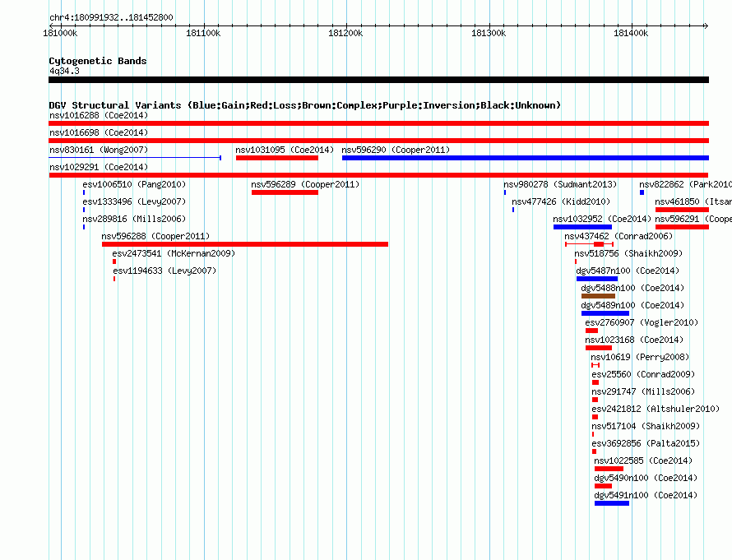Viewport: 732px width, 560px height.
Task: Select nsv10619 (Perry2008) label
Action: 640,357
